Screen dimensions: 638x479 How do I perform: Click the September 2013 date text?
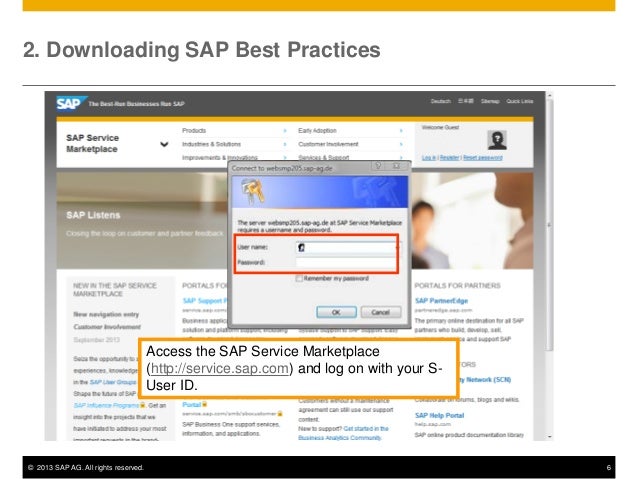(x=96, y=340)
